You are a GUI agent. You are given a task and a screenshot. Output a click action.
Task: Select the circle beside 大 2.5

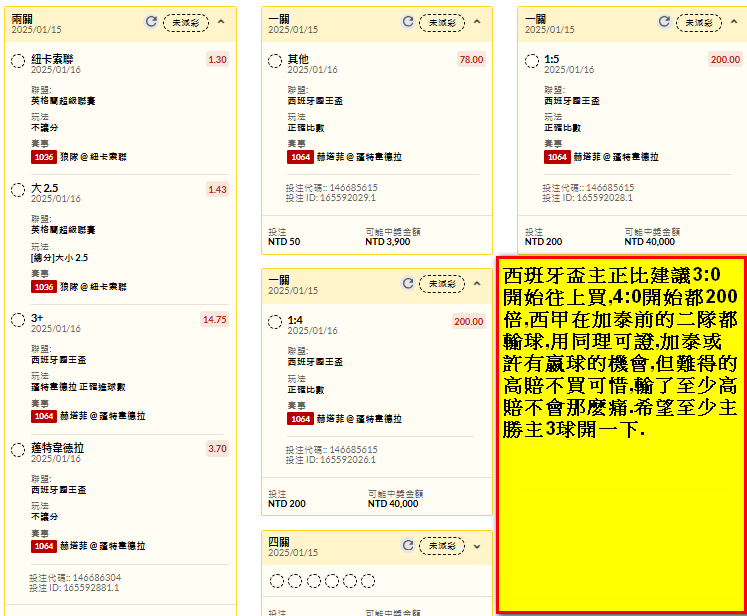(x=18, y=190)
